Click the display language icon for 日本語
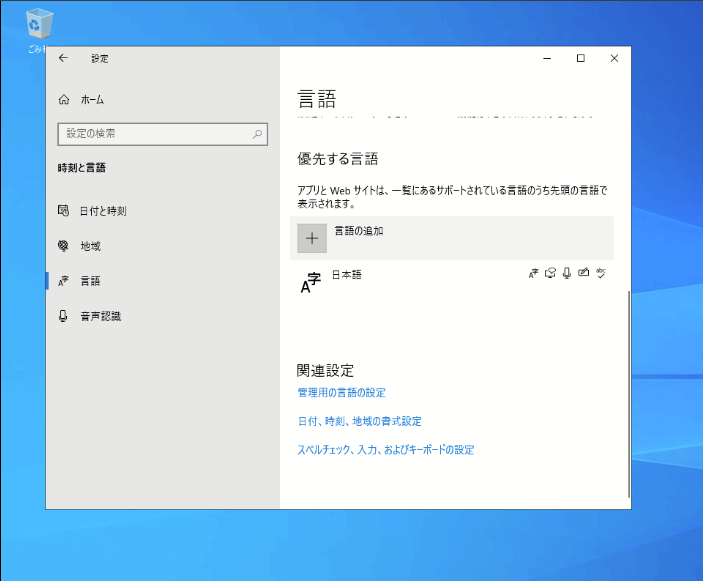The height and width of the screenshot is (581, 703). 533,273
